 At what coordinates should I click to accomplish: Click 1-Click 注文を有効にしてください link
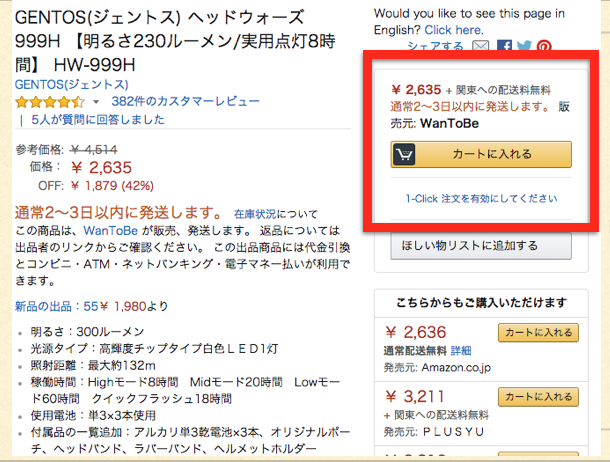pos(481,199)
